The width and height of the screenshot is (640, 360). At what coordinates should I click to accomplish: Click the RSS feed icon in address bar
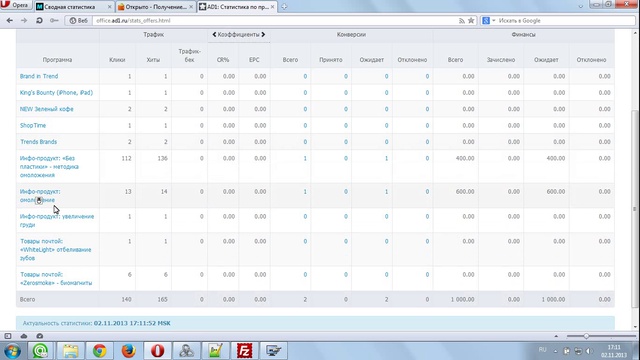pos(462,20)
